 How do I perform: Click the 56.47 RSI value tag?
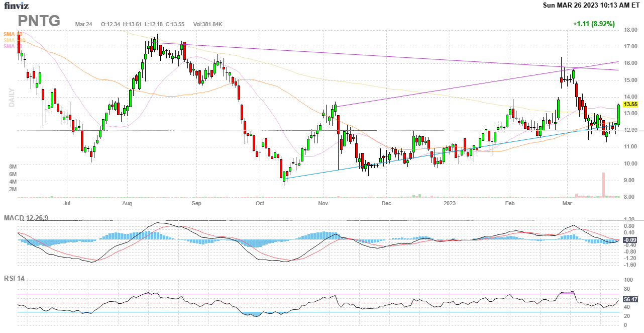630,299
